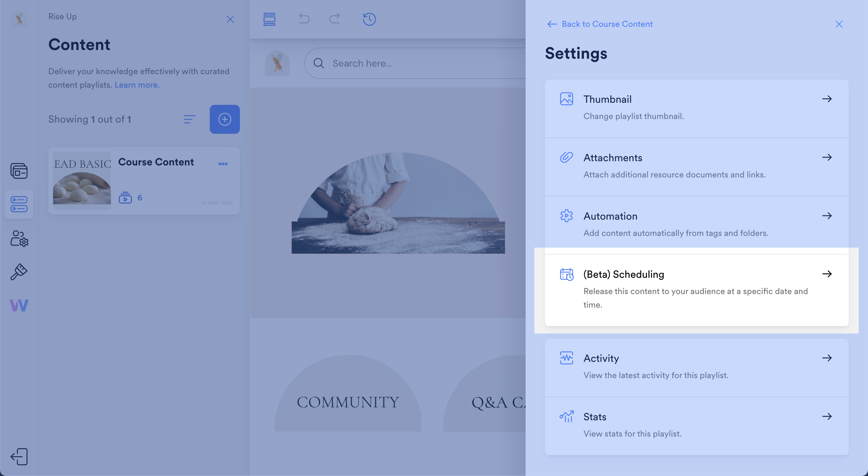Click the version history clock icon

coord(369,19)
